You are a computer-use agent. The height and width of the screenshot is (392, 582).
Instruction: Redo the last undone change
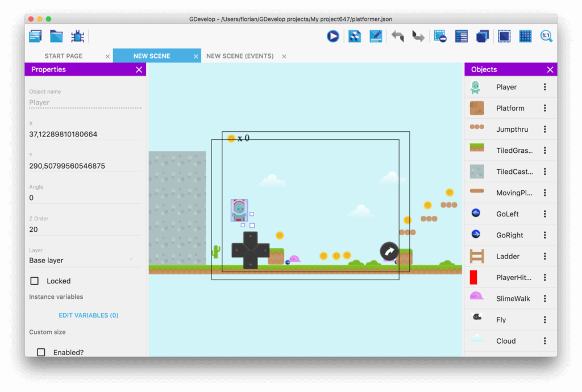click(419, 35)
